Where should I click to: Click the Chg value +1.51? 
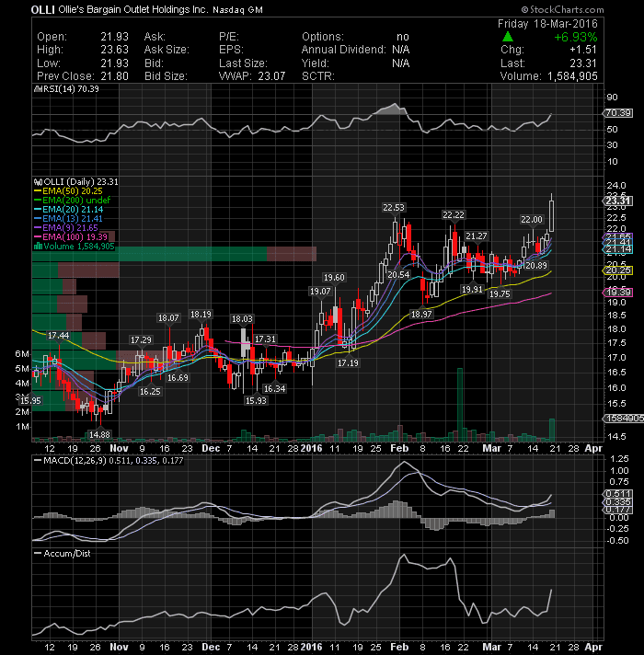pyautogui.click(x=583, y=50)
